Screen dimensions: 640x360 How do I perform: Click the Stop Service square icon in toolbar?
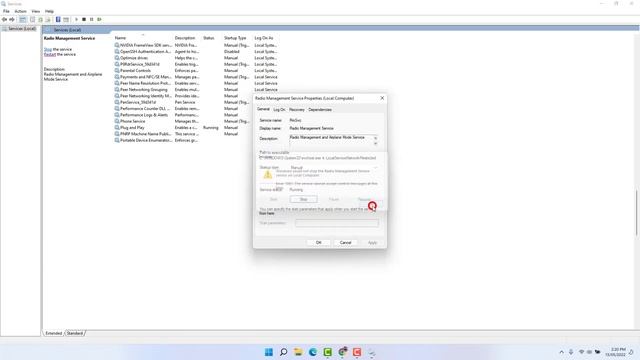[x=84, y=20]
